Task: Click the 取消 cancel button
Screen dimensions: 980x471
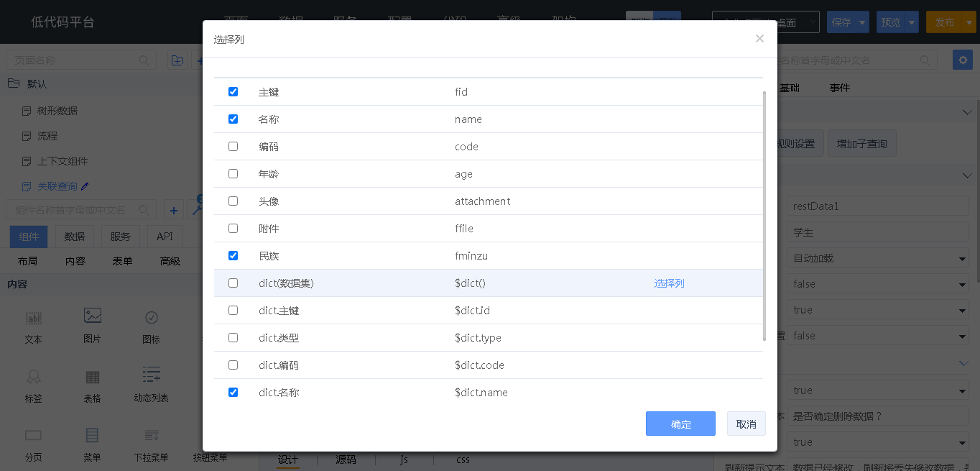Action: [746, 424]
